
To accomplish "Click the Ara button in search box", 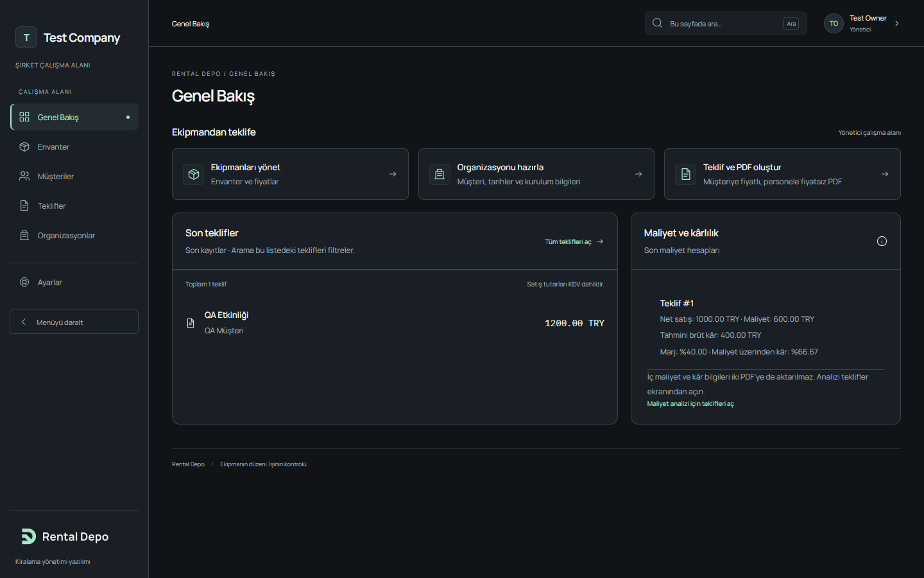I will pos(791,23).
